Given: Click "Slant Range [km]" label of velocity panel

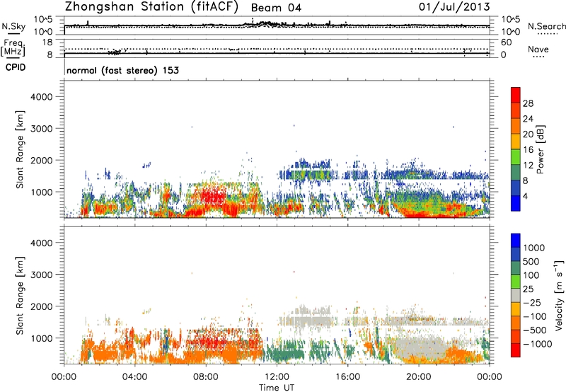Looking at the screenshot, I should click(x=20, y=296).
